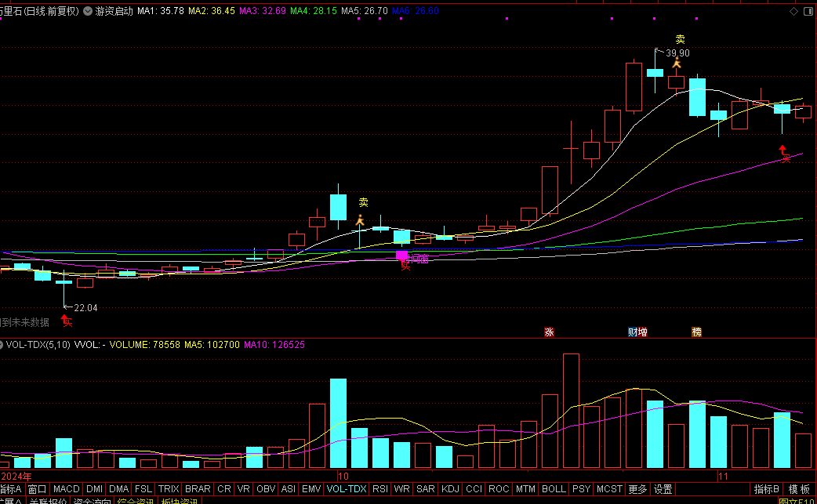This screenshot has height=504, width=817.
Task: Select the TRIX indicator tab
Action: tap(169, 489)
